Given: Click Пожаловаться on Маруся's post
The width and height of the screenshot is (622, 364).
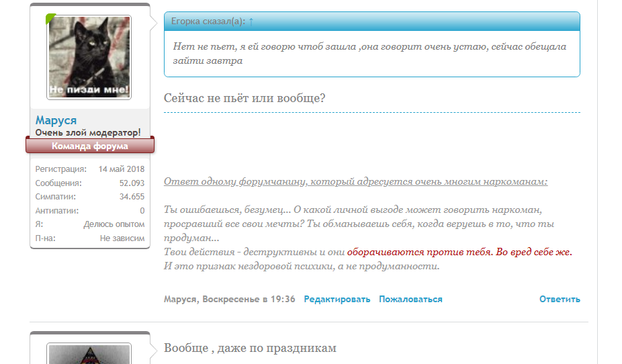Looking at the screenshot, I should [x=410, y=300].
